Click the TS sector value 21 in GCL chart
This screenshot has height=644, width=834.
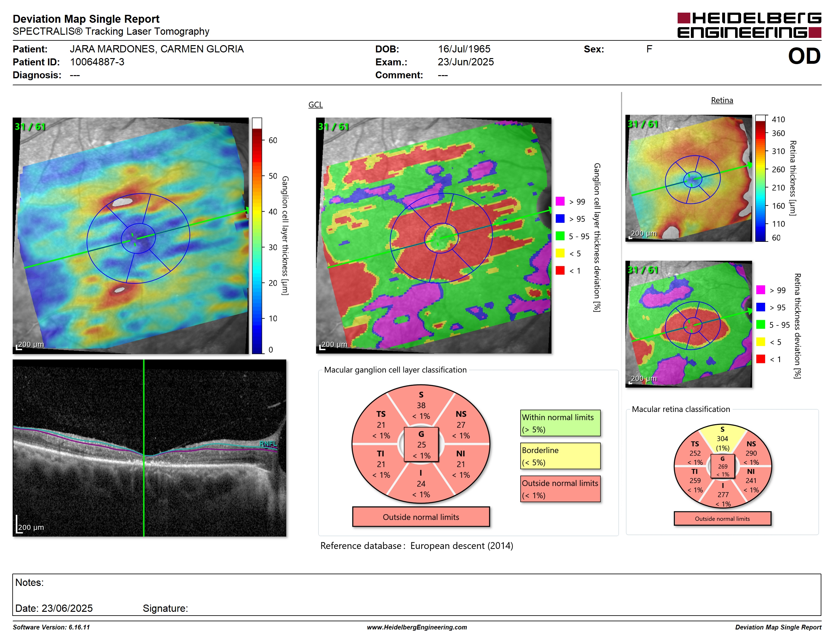pos(381,425)
